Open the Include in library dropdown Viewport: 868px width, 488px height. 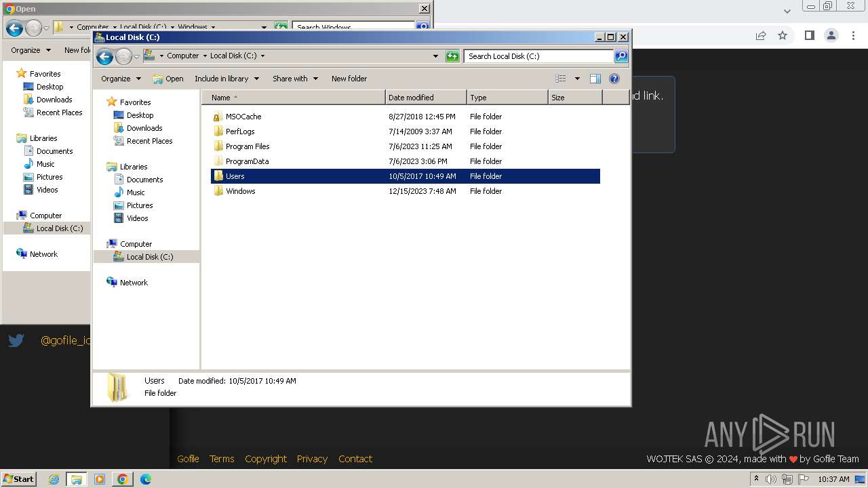226,79
